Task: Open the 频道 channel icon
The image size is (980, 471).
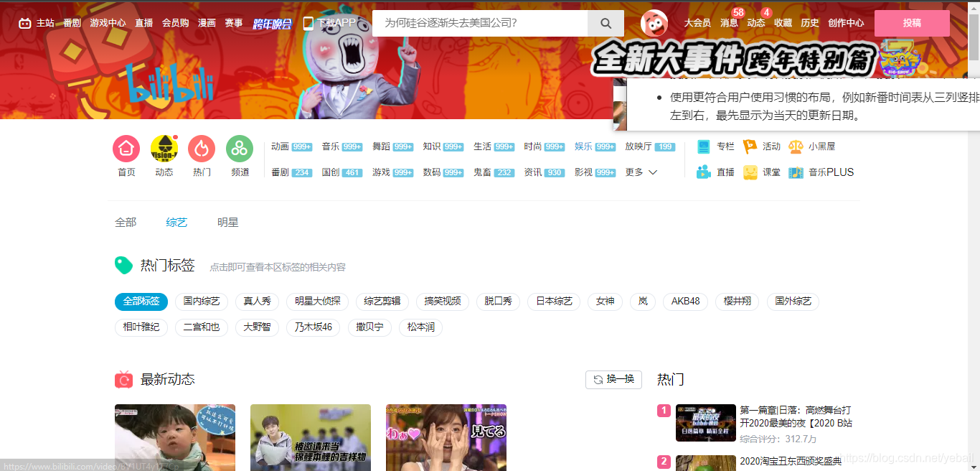Action: 240,149
